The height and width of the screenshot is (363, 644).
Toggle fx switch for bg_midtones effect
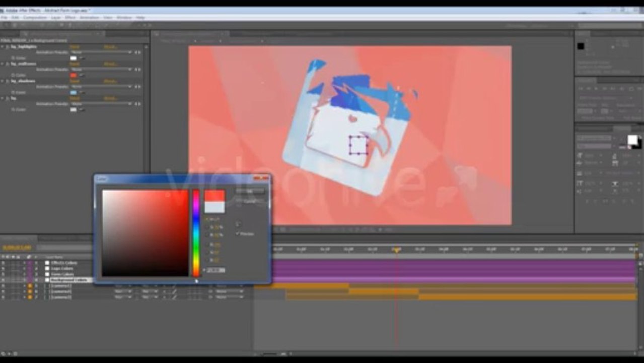coord(7,64)
